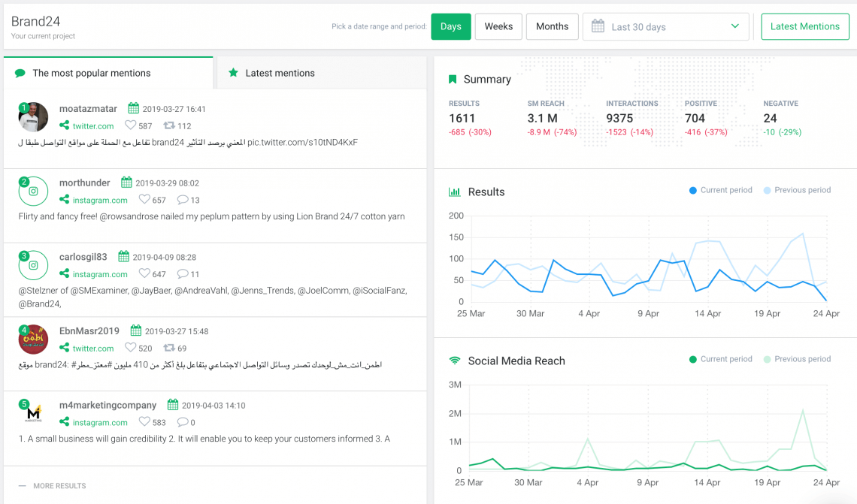Toggle Current period series in Social Media Reach
The width and height of the screenshot is (857, 504).
pos(721,359)
